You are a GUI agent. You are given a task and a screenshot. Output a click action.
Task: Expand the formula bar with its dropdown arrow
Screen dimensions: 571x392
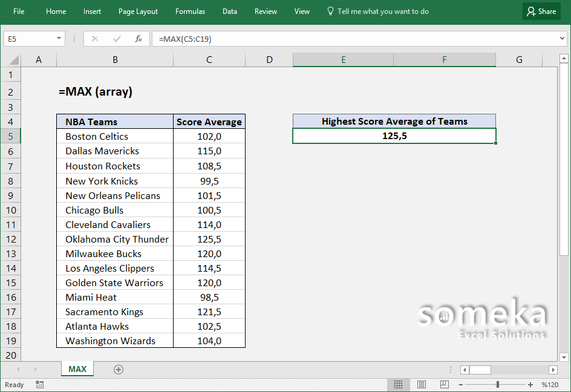pyautogui.click(x=563, y=39)
